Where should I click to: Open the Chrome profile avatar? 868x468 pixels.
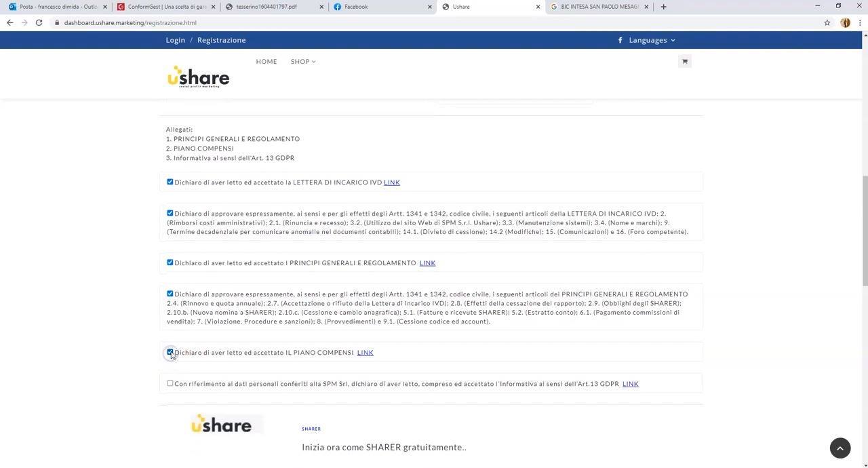[x=845, y=22]
